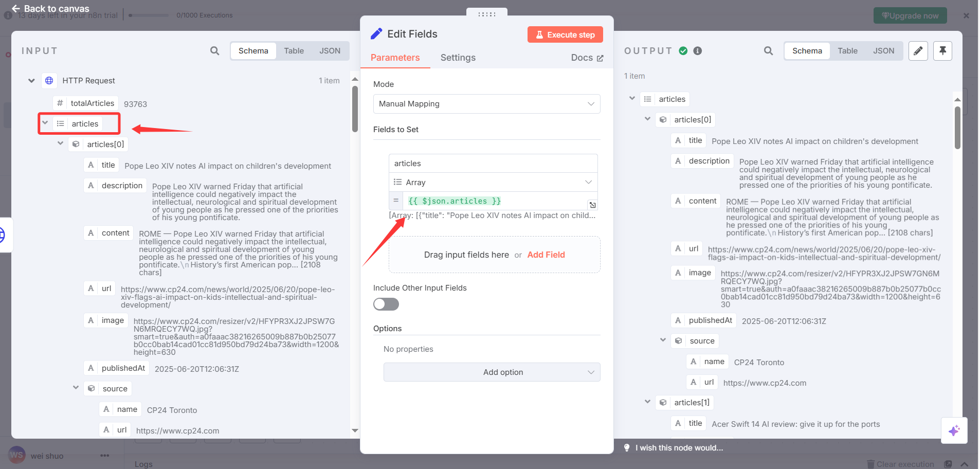This screenshot has height=469, width=980.
Task: Select Schema view in OUTPUT panel
Action: (807, 51)
